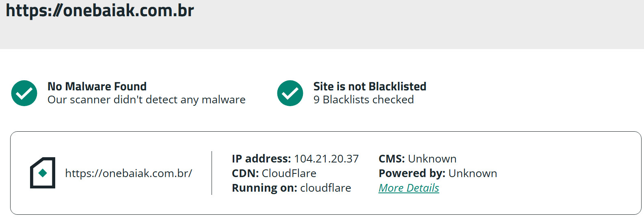Click the green checkmark beside No Malware Found
This screenshot has height=218, width=644.
point(24,93)
